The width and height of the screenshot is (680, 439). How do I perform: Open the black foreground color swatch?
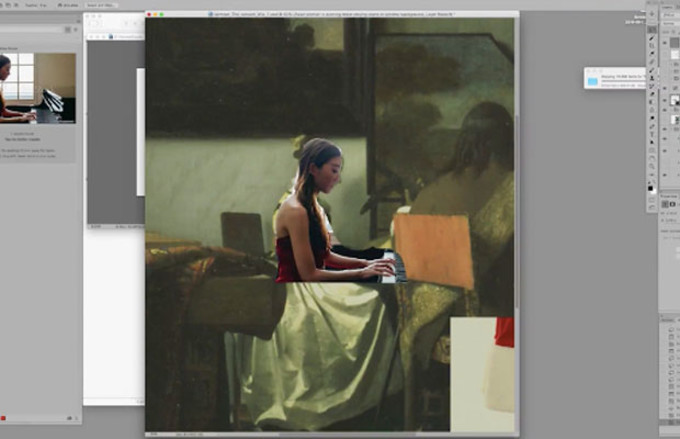[651, 188]
